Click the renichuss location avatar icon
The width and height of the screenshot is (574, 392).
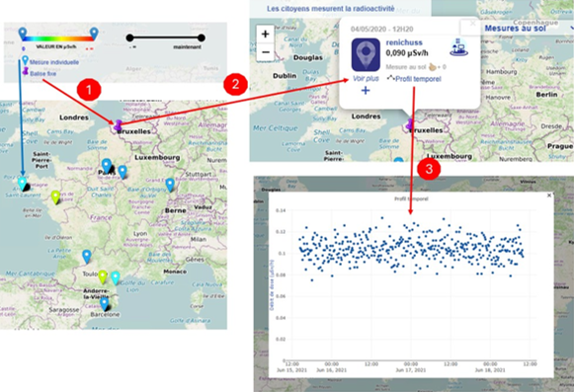366,54
